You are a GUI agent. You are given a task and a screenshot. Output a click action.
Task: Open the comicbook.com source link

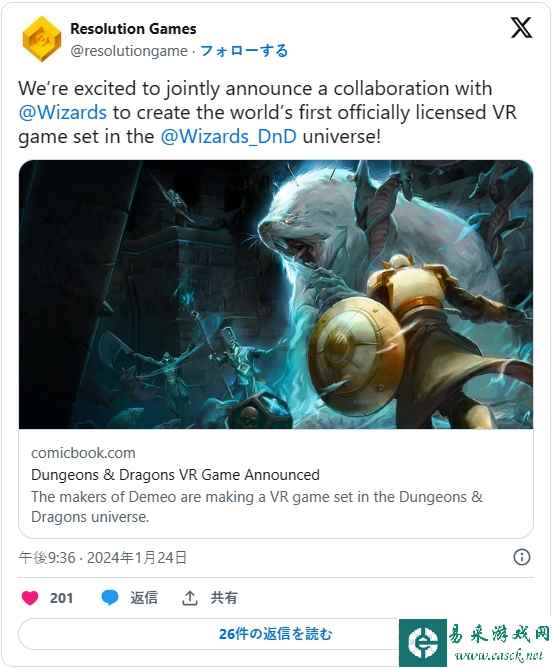click(x=83, y=453)
